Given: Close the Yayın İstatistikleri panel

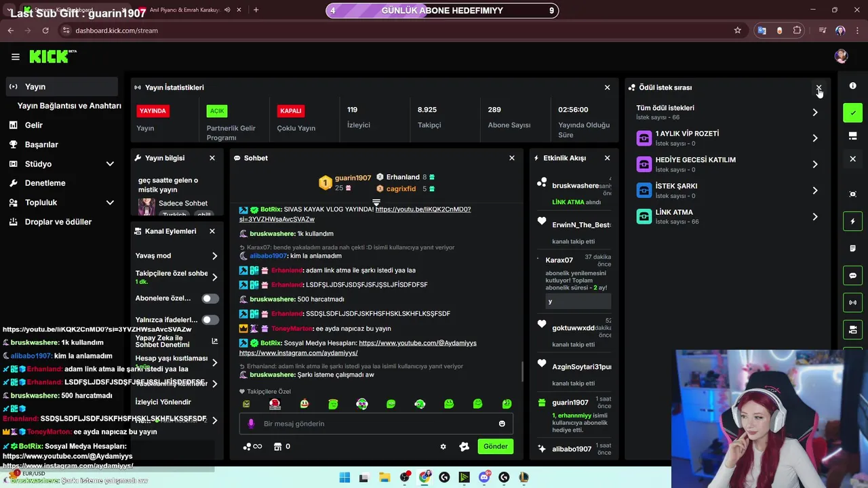Looking at the screenshot, I should tap(607, 87).
